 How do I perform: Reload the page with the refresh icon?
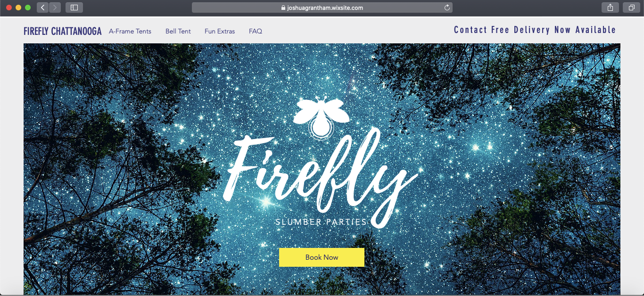pos(447,8)
